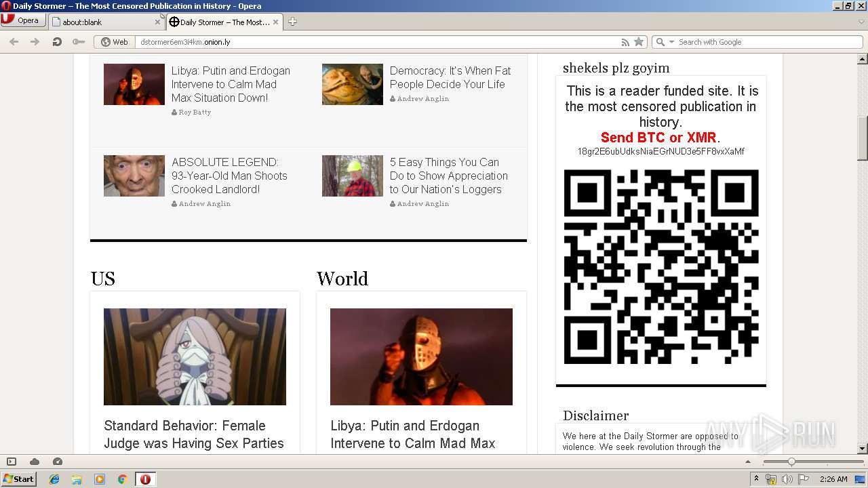Open Windows Media Player from taskbar
This screenshot has height=488, width=868.
100,479
